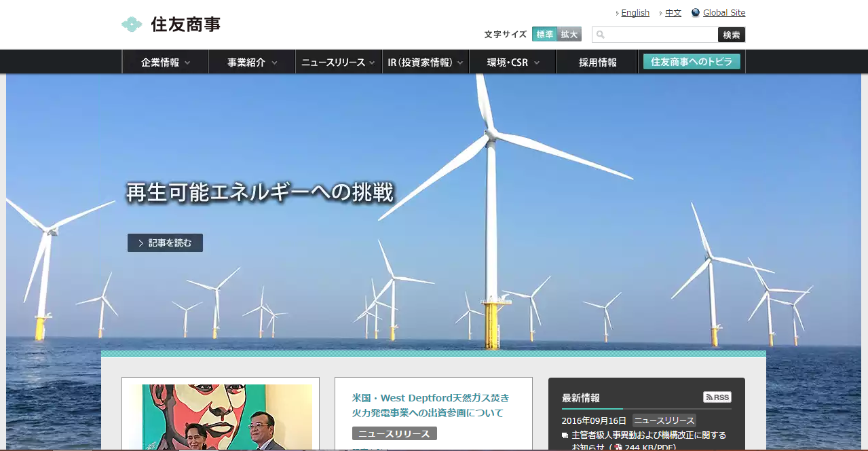Open 事業紹介 menu
This screenshot has width=868, height=451.
[252, 62]
